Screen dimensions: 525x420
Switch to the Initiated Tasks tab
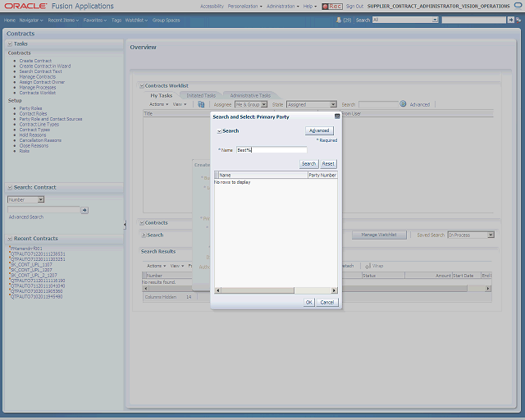pos(201,95)
